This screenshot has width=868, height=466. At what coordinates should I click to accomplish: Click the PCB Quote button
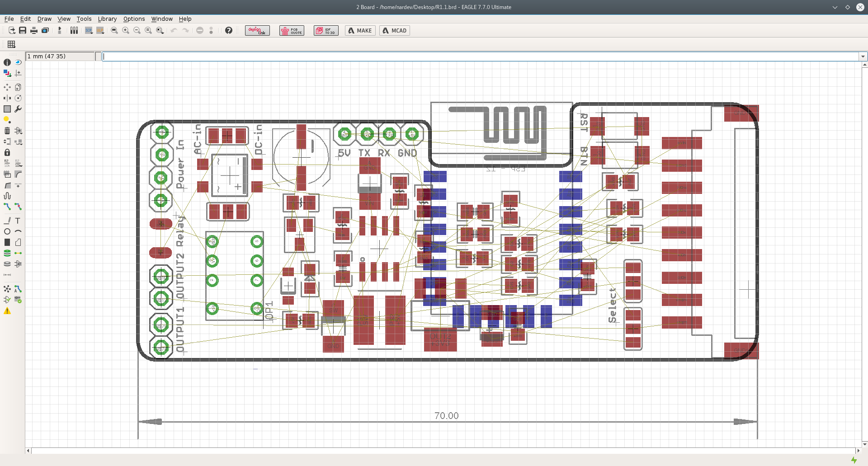click(x=292, y=30)
